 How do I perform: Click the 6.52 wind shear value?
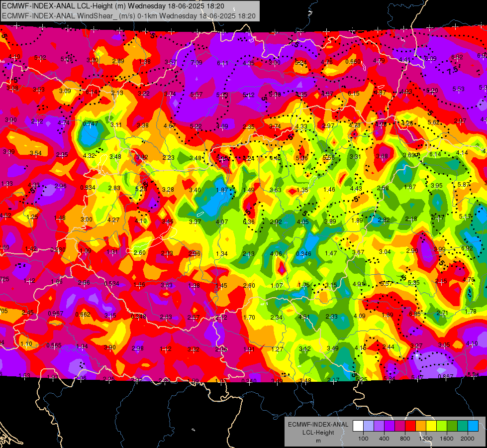(457, 57)
